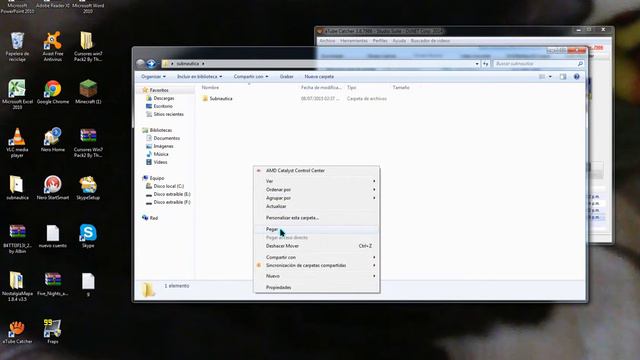Click the Nero StartSmart desktop shortcut
The image size is (640, 360).
53,188
